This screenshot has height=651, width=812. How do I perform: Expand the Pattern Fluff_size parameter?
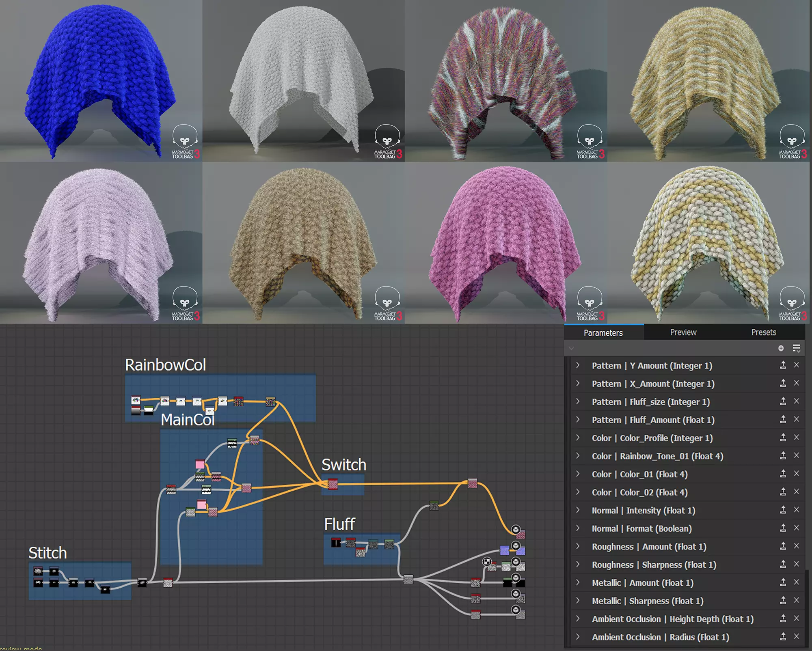578,401
